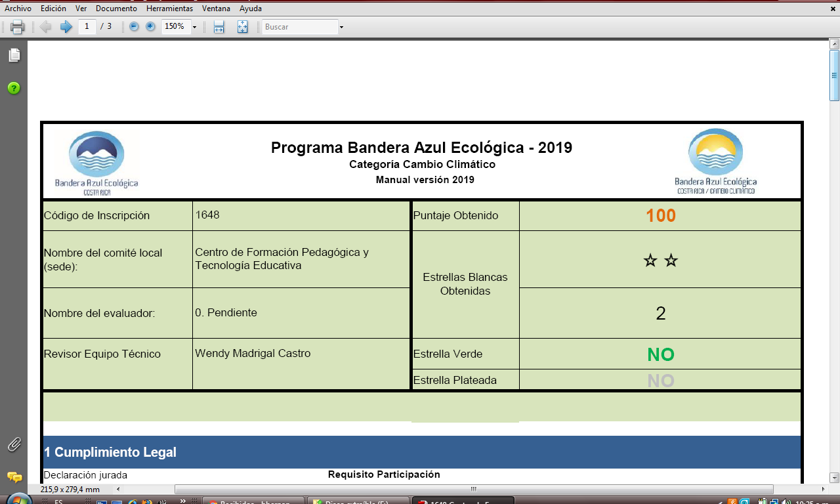
Task: Expand the 150% zoom level dropdown
Action: point(194,27)
